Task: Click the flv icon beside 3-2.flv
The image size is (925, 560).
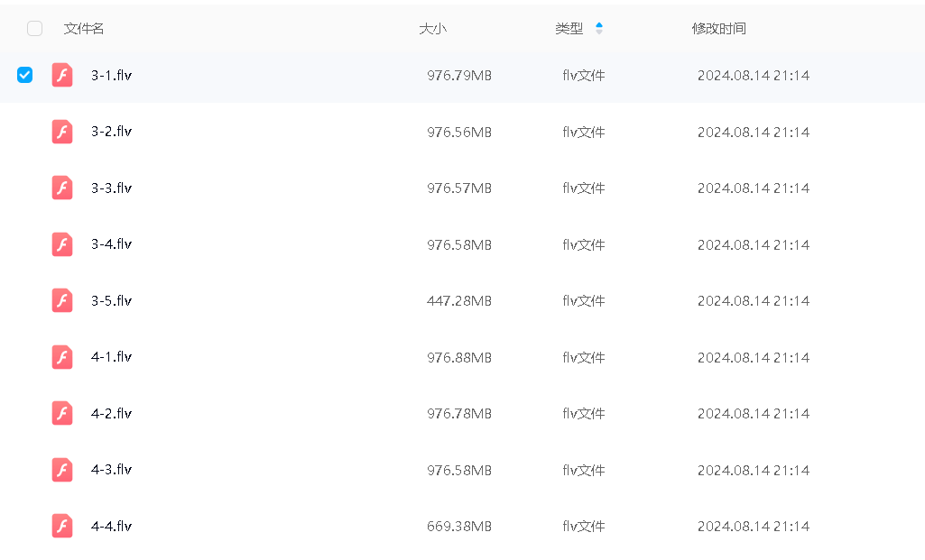Action: point(61,132)
